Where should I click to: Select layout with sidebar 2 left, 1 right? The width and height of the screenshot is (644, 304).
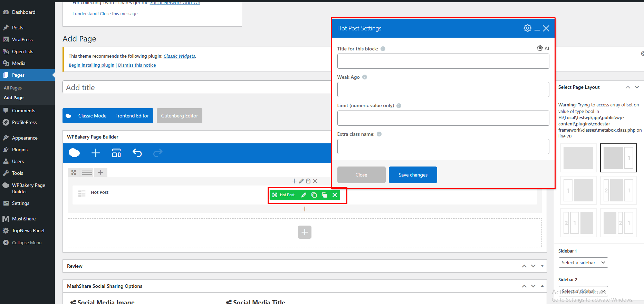coord(618,190)
